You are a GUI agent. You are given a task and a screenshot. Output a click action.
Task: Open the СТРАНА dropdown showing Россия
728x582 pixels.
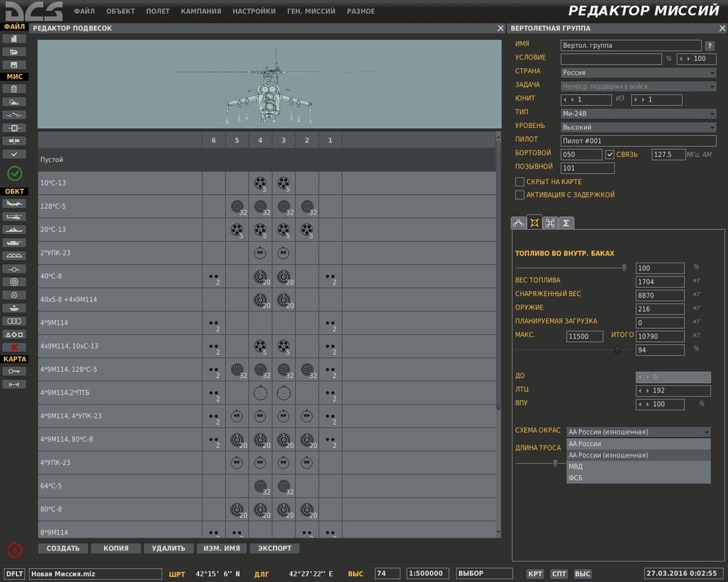[638, 73]
